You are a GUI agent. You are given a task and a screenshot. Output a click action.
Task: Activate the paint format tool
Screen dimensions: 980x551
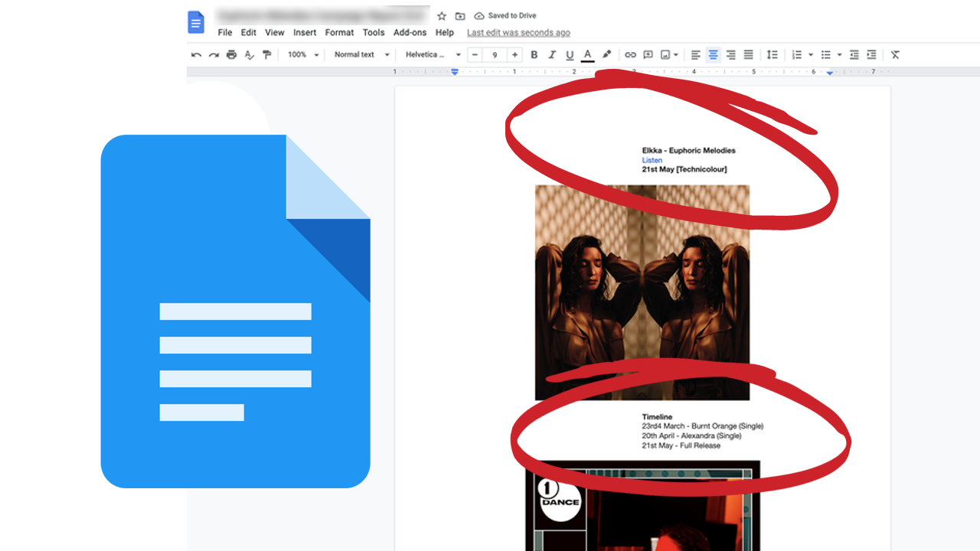tap(266, 55)
